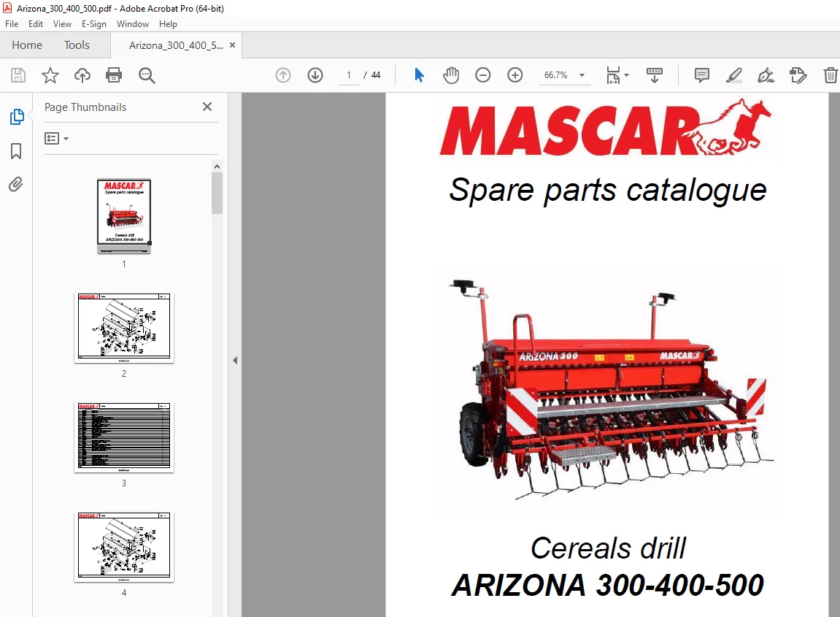Zoom out with minus button
The width and height of the screenshot is (840, 617).
tap(482, 75)
